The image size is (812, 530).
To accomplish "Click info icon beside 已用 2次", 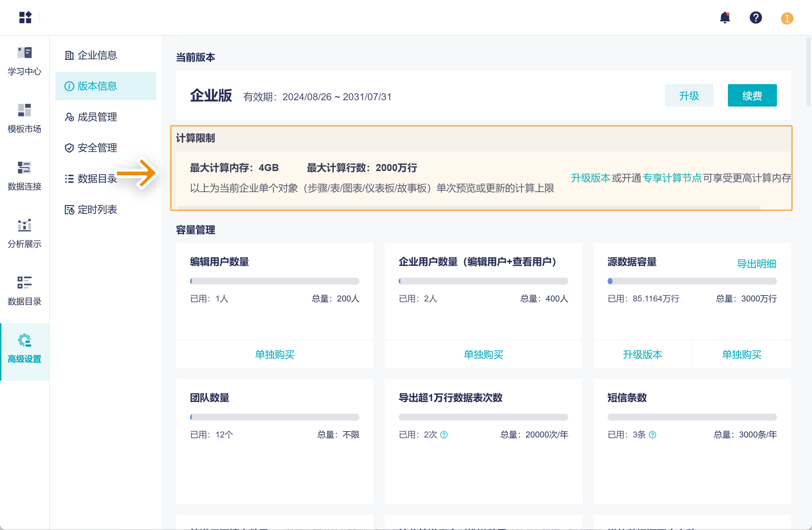I will coord(444,435).
